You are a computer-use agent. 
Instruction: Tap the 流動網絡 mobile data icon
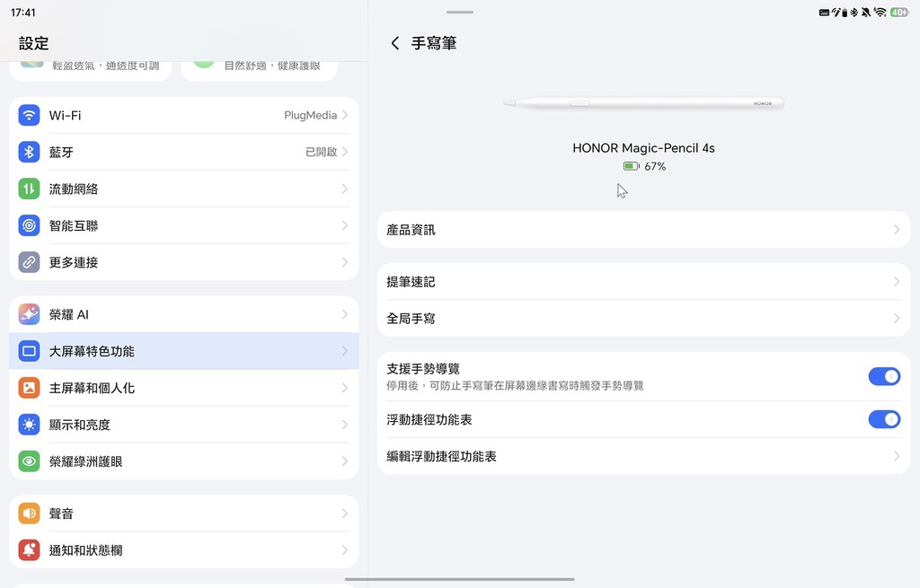click(29, 189)
